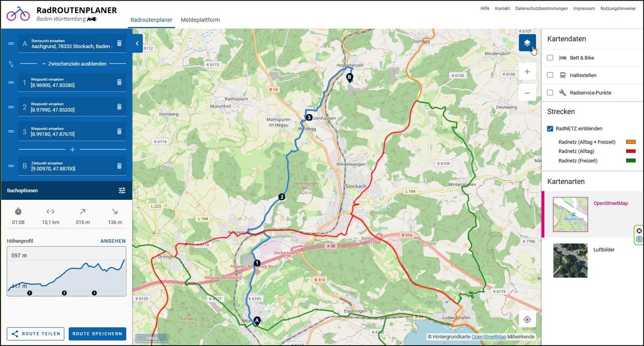This screenshot has height=346, width=644.
Task: Swap start and destination order
Action: (11, 64)
